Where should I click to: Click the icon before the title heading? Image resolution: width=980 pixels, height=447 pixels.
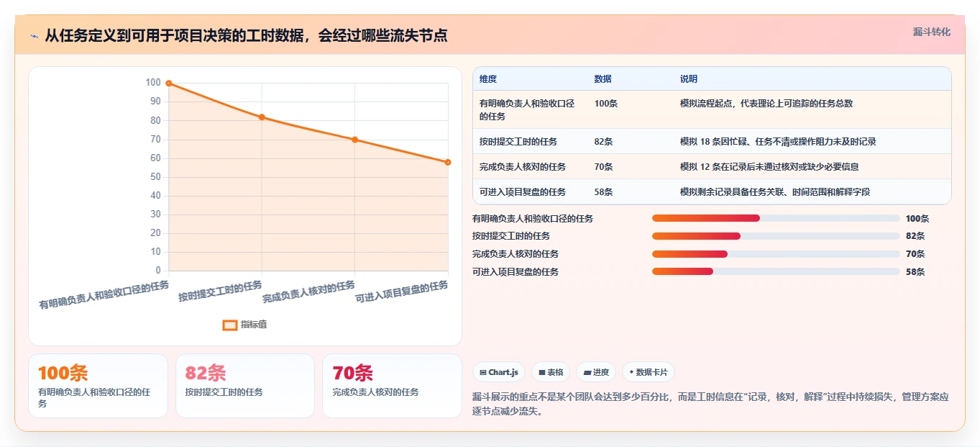coord(34,35)
